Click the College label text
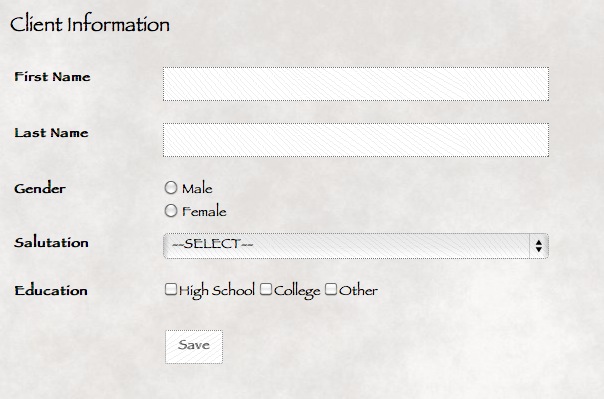 (297, 291)
